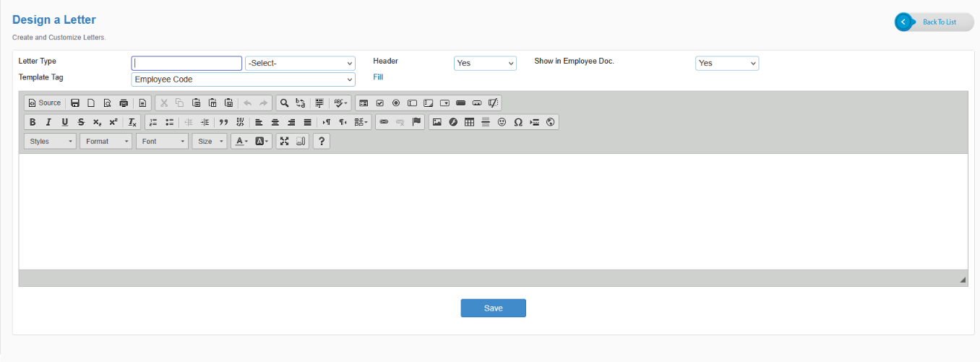Center align text
Viewport: 980px width, 362px height.
pos(275,122)
